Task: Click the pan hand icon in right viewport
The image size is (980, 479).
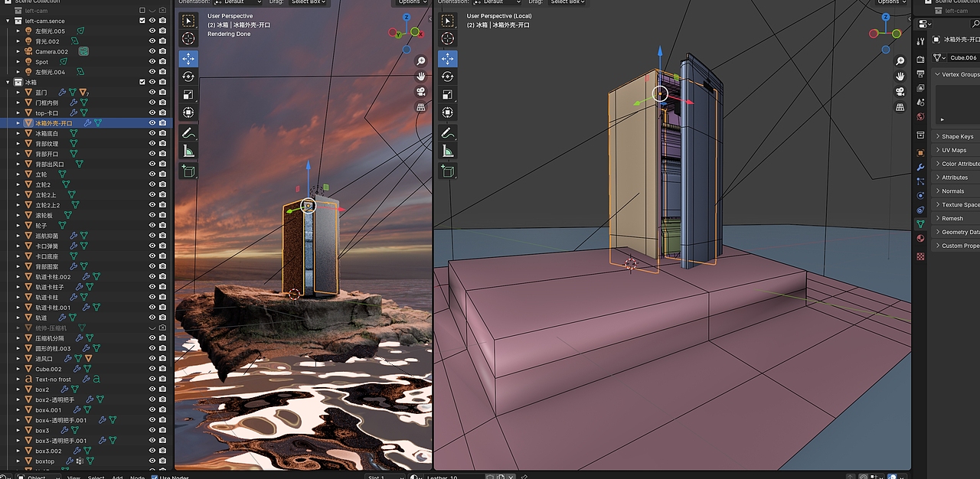Action: (x=900, y=76)
